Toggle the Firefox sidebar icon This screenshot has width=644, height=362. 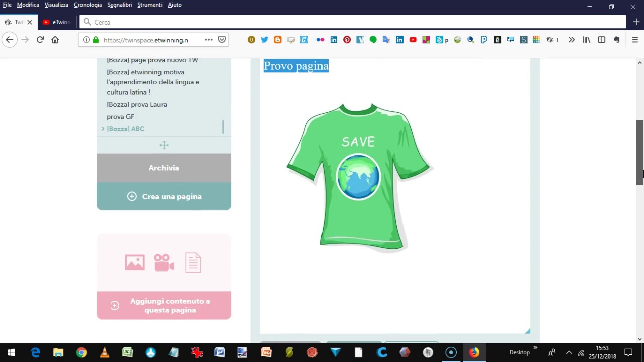602,40
